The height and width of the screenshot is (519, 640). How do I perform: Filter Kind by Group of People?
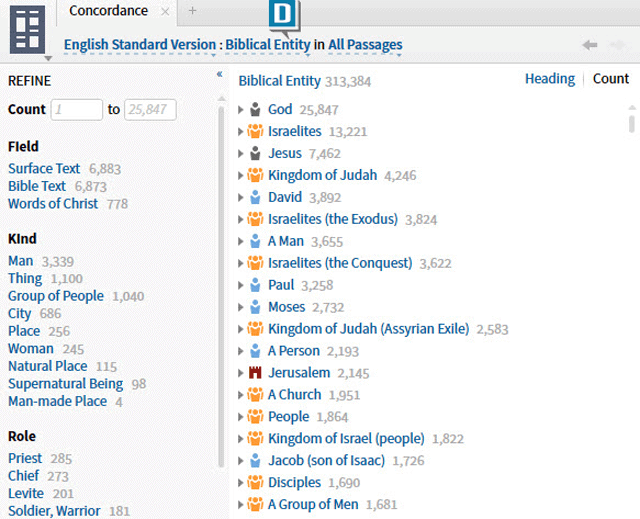coord(56,296)
